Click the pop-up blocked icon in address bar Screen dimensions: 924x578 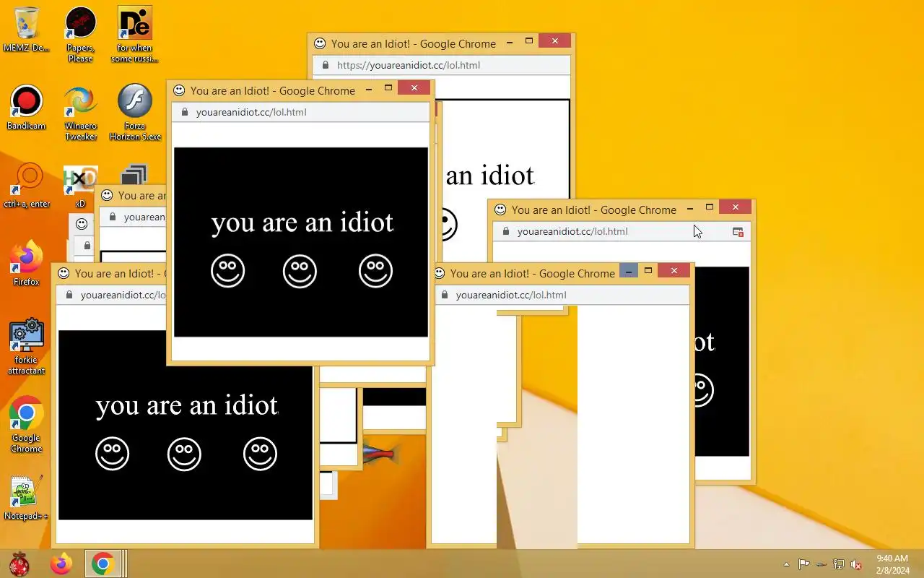point(738,232)
